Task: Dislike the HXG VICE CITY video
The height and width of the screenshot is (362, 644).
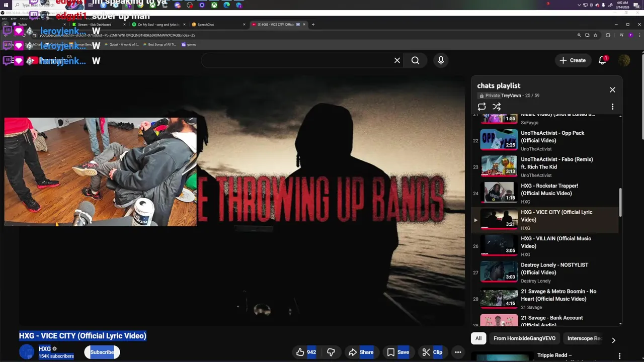Action: tap(331, 352)
